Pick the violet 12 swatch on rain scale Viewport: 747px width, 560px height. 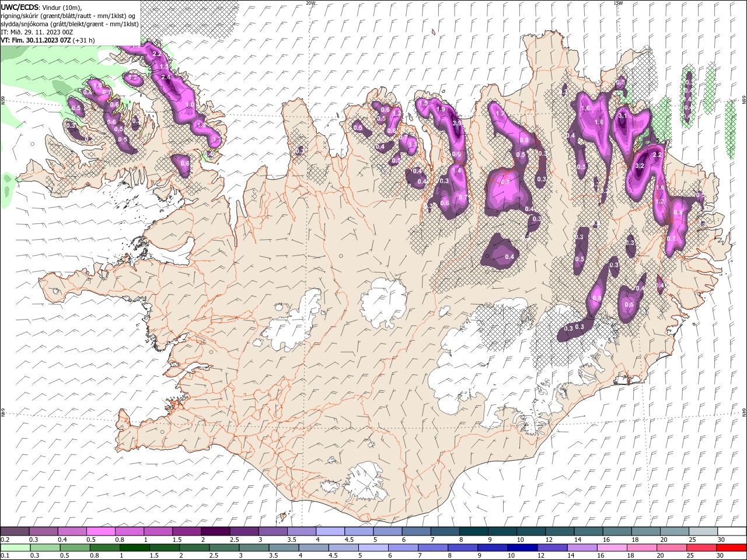click(551, 548)
